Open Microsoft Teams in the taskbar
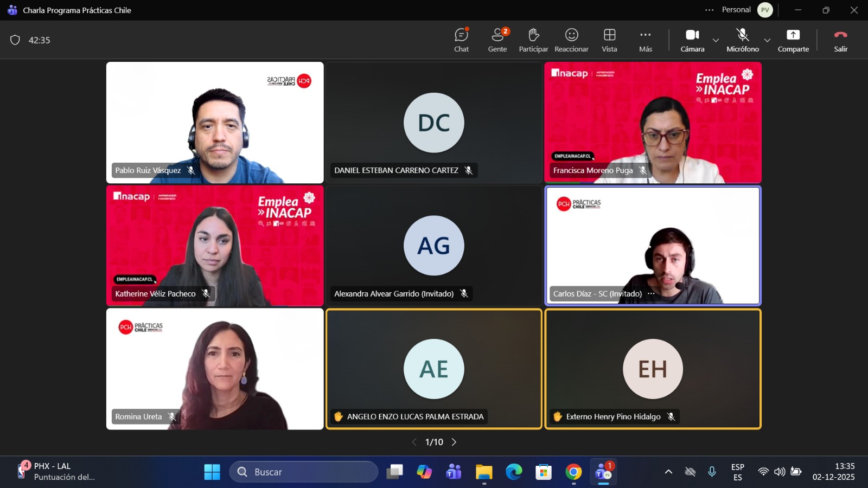Image resolution: width=868 pixels, height=488 pixels. [603, 472]
